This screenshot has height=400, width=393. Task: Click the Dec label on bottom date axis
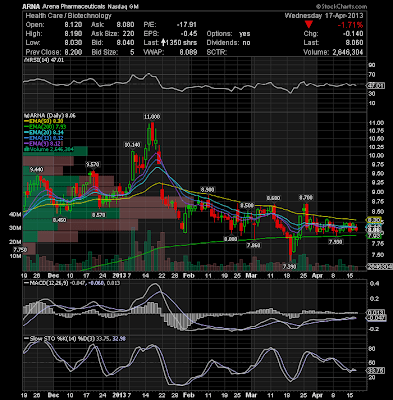(x=53, y=395)
